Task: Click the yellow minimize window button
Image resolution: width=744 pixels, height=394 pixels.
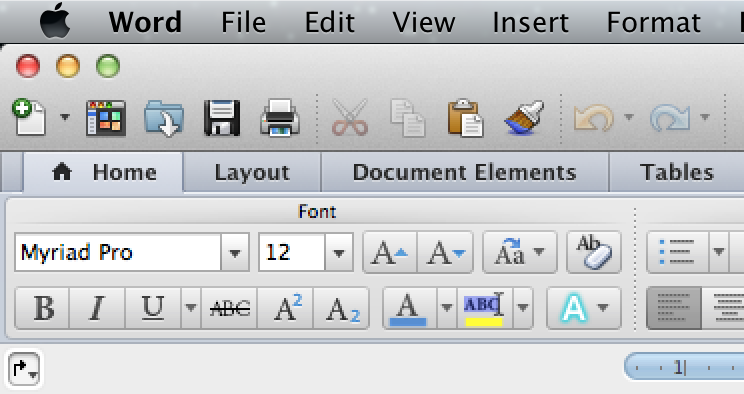Action: [x=68, y=66]
